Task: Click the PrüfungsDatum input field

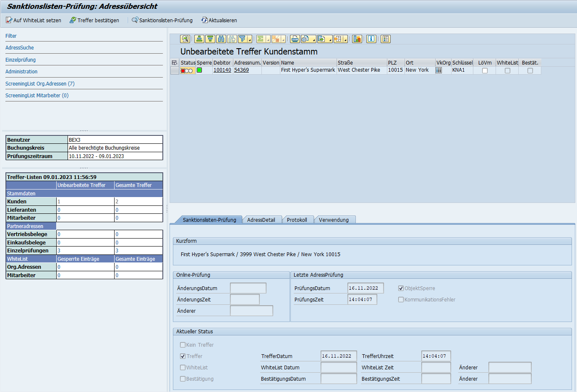Action: point(365,288)
